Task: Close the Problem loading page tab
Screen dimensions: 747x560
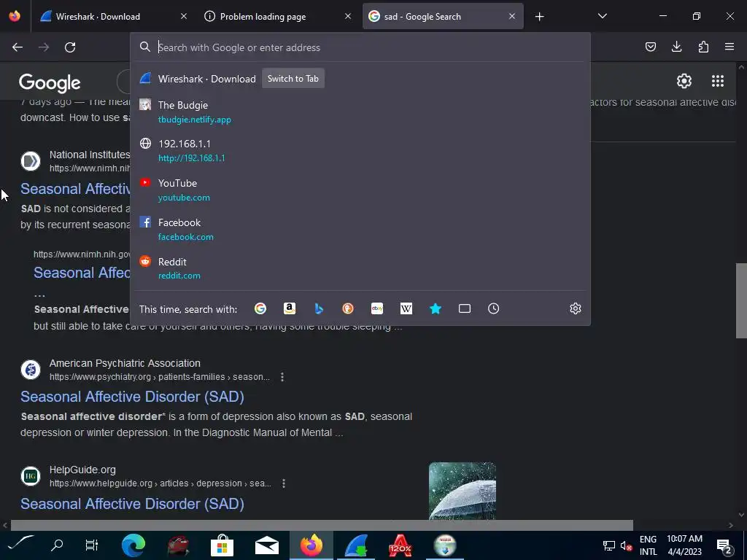Action: tap(348, 16)
